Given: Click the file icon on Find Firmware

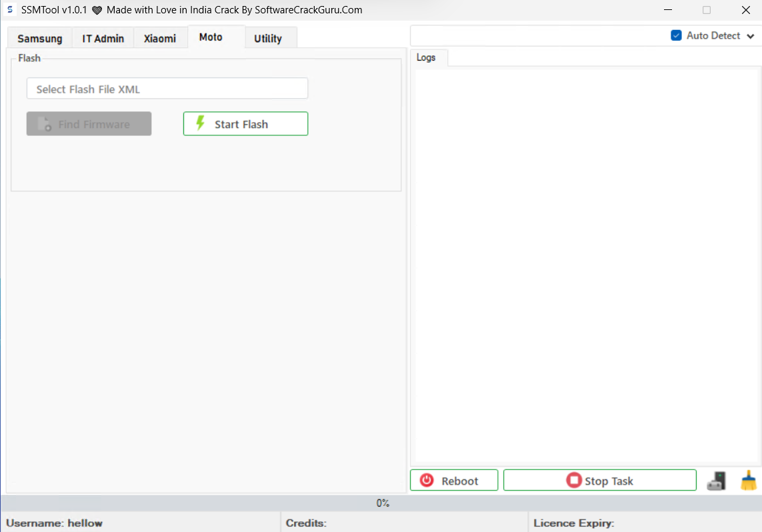Looking at the screenshot, I should click(45, 124).
